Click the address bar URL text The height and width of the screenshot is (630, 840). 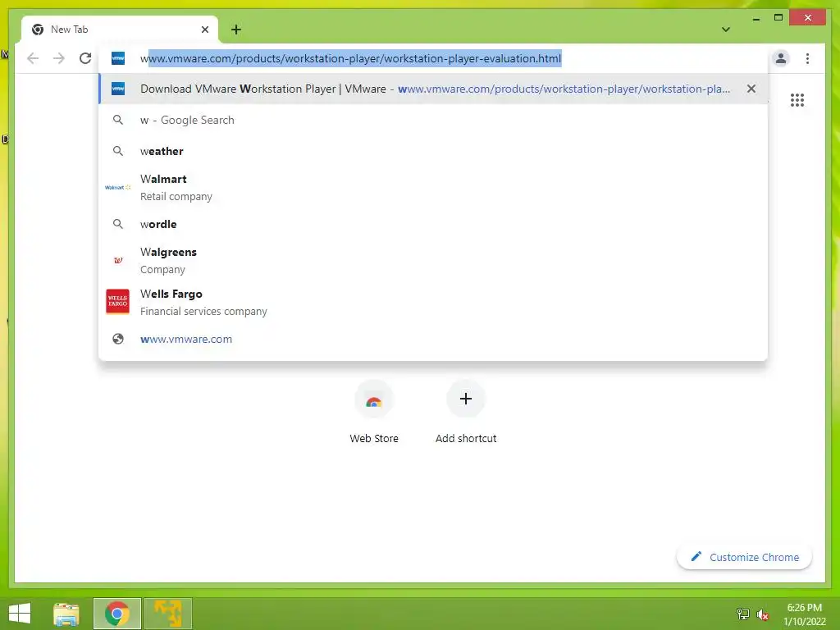coord(351,58)
